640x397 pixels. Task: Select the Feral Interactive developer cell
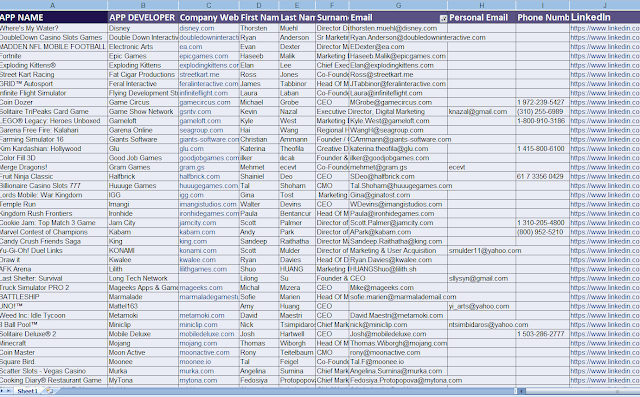[143, 84]
